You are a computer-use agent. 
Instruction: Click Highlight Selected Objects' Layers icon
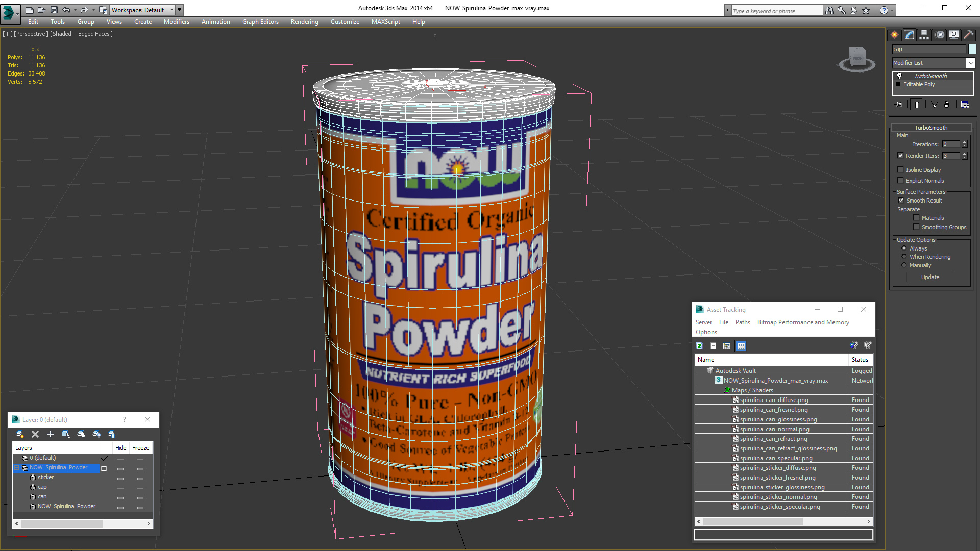tap(81, 434)
